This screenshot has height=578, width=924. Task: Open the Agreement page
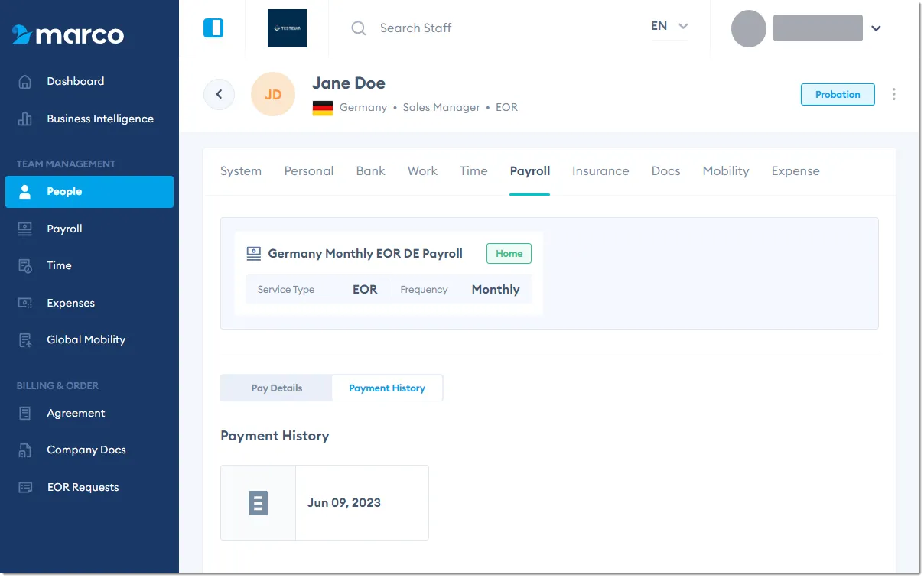pos(76,414)
